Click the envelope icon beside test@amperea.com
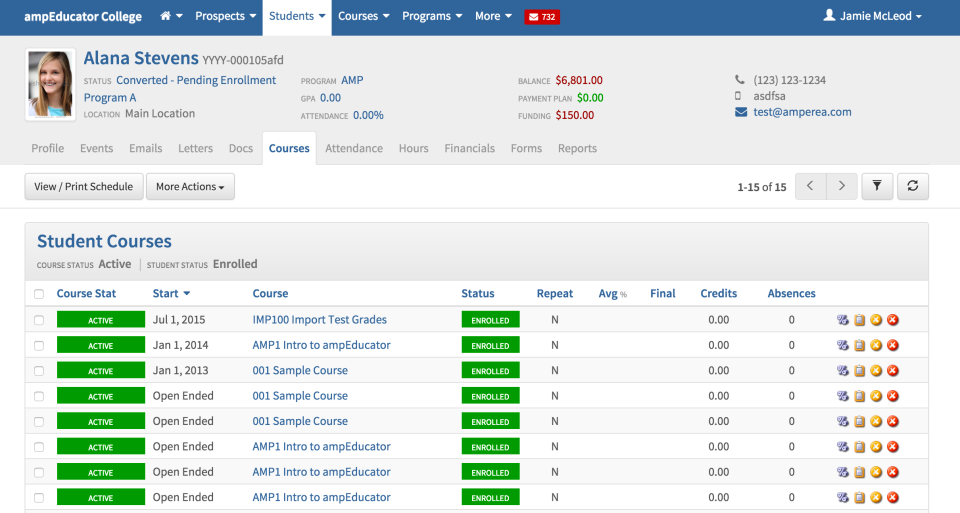The image size is (960, 513). click(741, 112)
